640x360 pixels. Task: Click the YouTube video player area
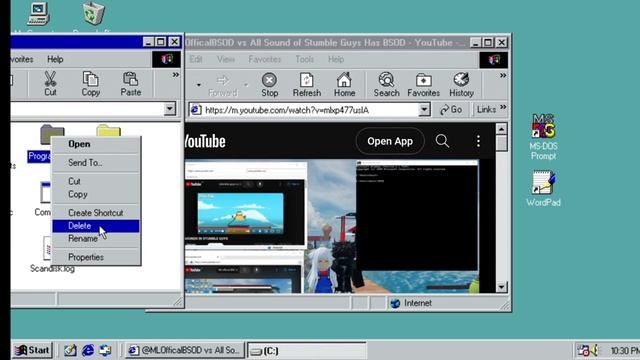tap(332, 226)
